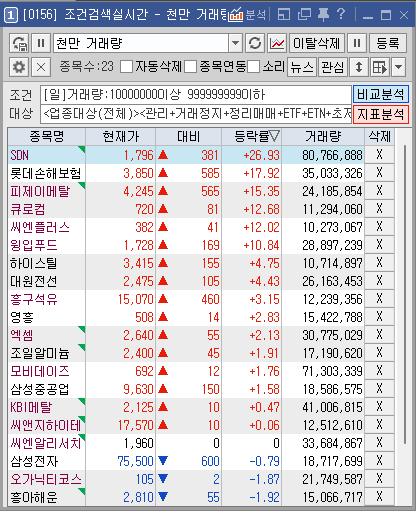Sort by 현재가 column header
Screen dimensions: 416x511
(x=121, y=137)
